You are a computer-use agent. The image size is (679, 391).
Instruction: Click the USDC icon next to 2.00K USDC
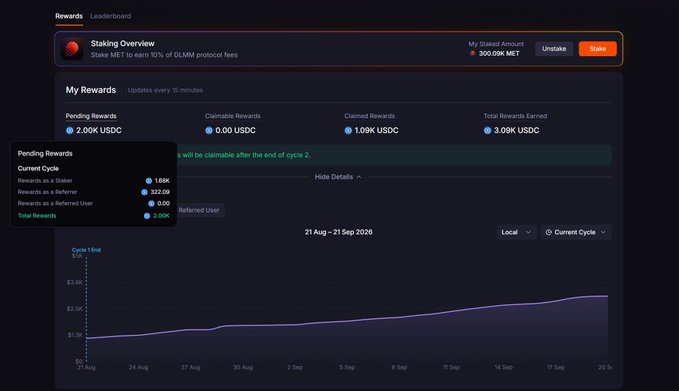click(69, 130)
